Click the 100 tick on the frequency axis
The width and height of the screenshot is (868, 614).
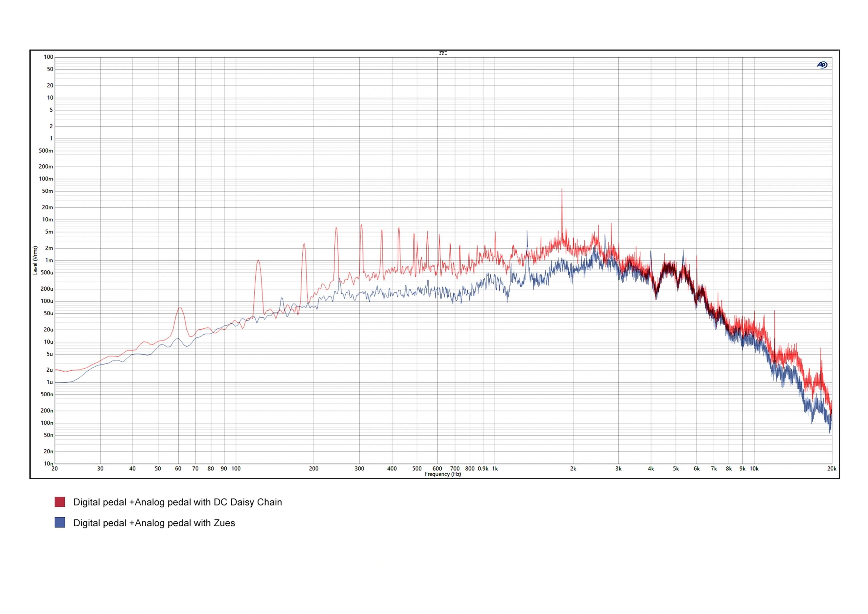pyautogui.click(x=236, y=469)
